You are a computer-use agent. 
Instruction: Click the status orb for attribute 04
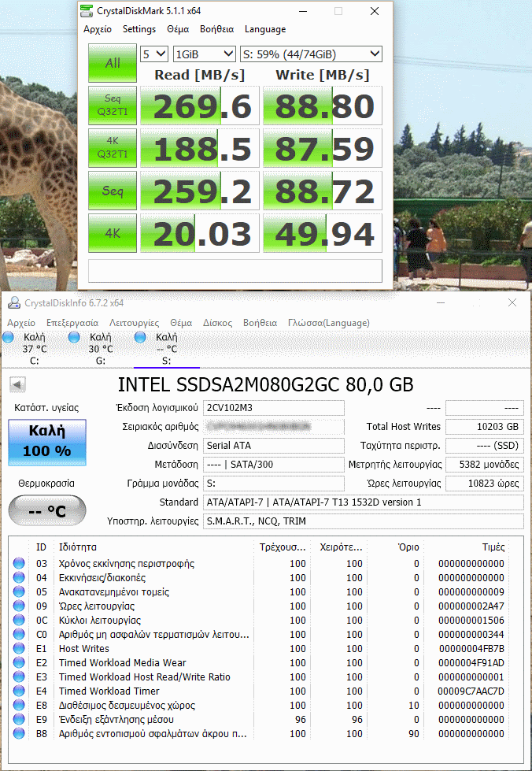click(19, 578)
